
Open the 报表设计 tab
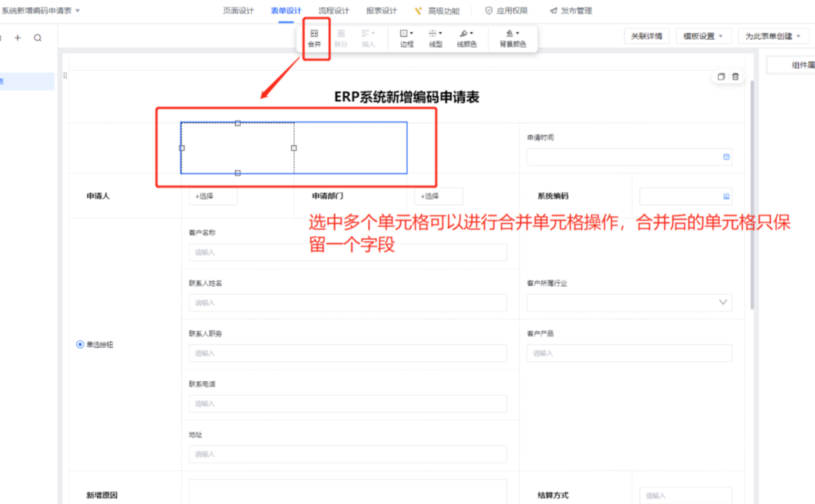382,11
